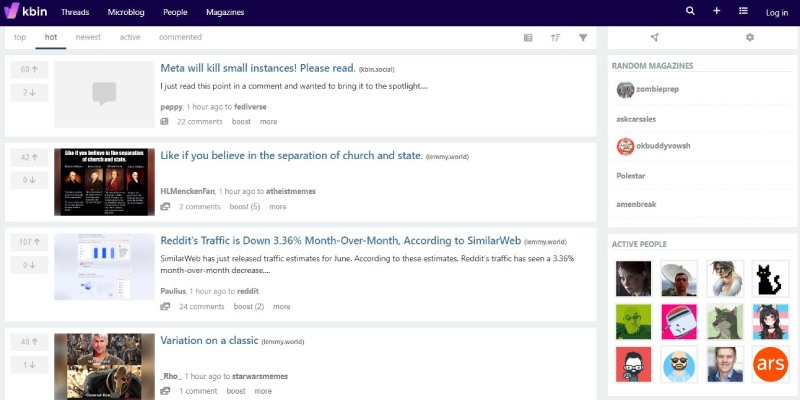Open the list menu icon in header
Viewport: 800px width, 400px height.
point(743,11)
